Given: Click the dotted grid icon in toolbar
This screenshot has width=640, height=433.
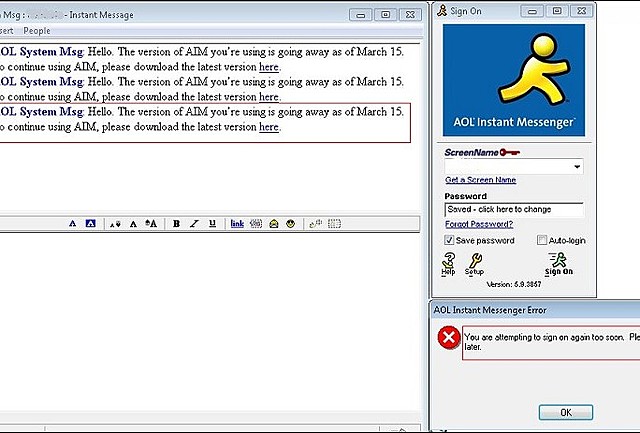Looking at the screenshot, I should click(334, 224).
